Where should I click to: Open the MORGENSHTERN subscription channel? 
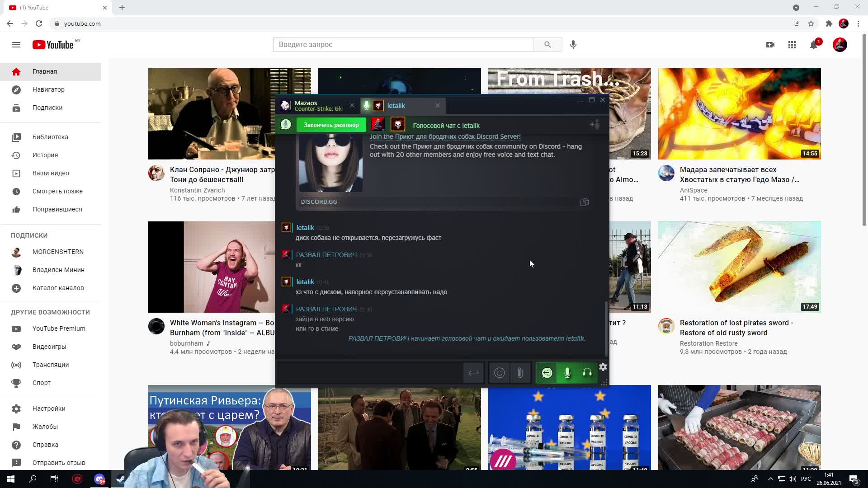51,252
